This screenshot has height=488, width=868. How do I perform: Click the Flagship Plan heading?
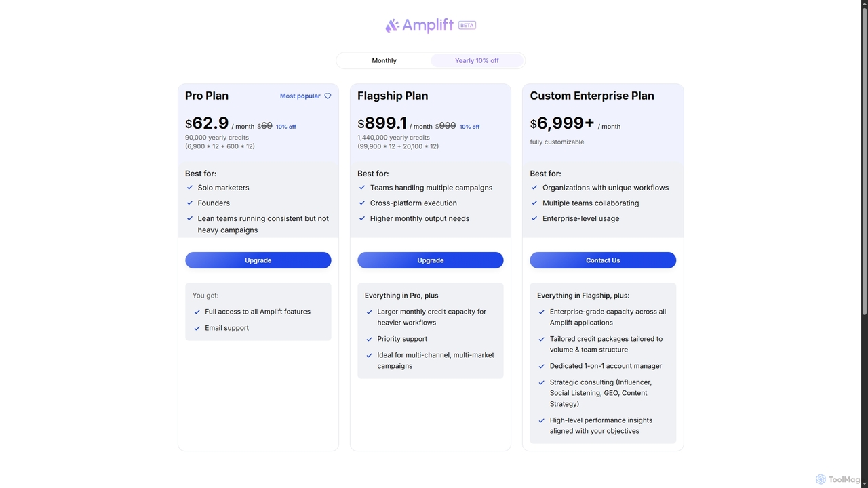point(393,96)
